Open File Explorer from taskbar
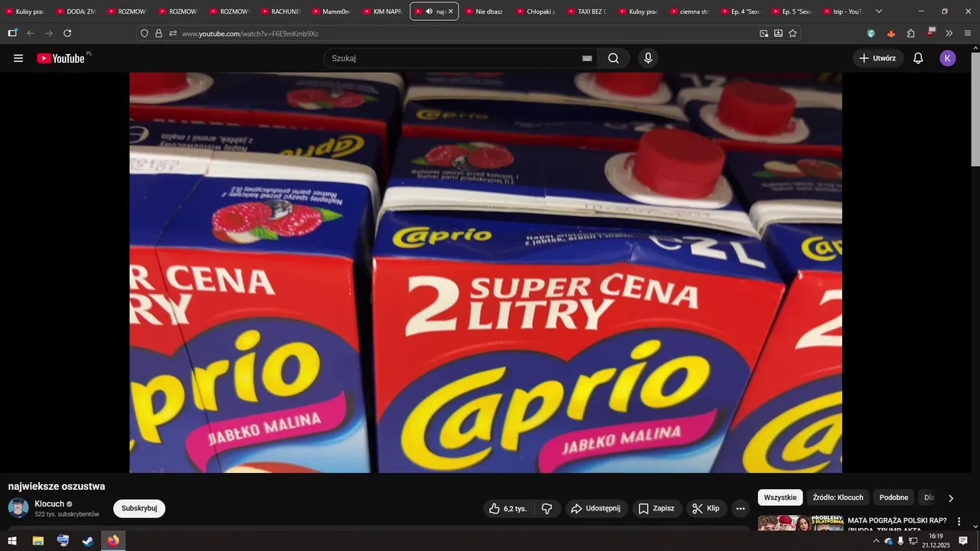Viewport: 980px width, 551px height. [x=38, y=541]
